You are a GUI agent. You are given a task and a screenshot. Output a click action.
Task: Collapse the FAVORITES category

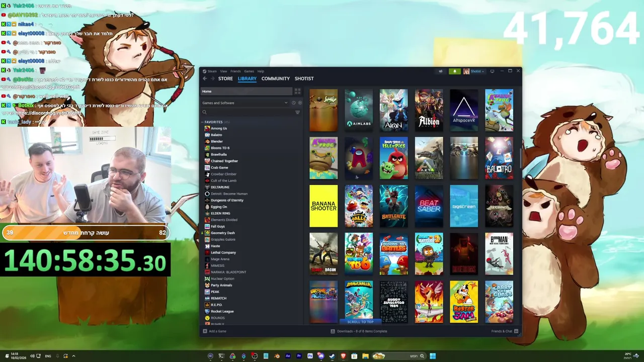(202, 122)
